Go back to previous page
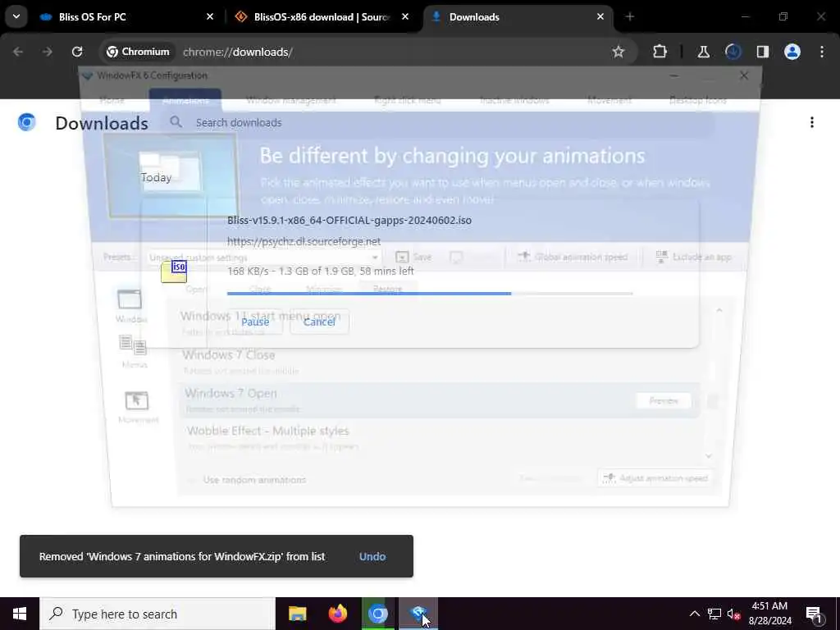Viewport: 840px width, 630px height. click(18, 52)
